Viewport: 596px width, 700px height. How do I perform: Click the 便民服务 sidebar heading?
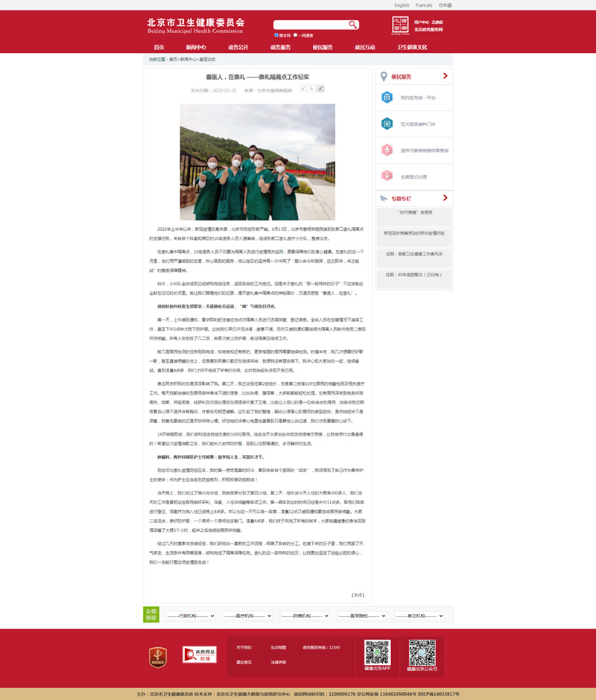click(x=402, y=77)
